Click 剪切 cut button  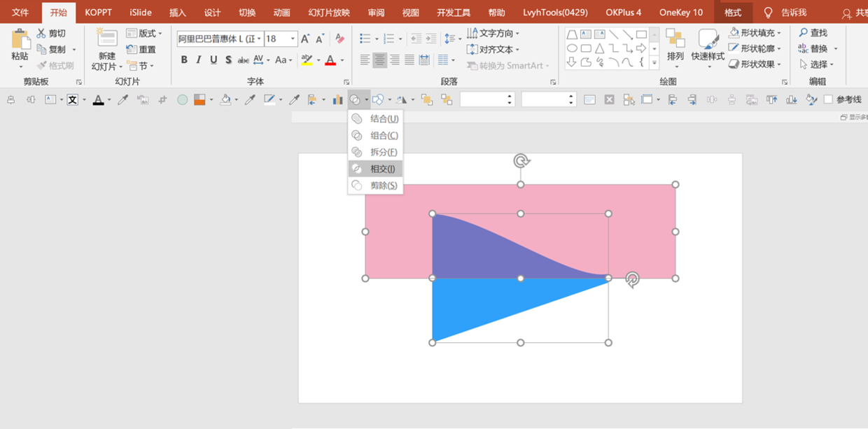[x=52, y=33]
